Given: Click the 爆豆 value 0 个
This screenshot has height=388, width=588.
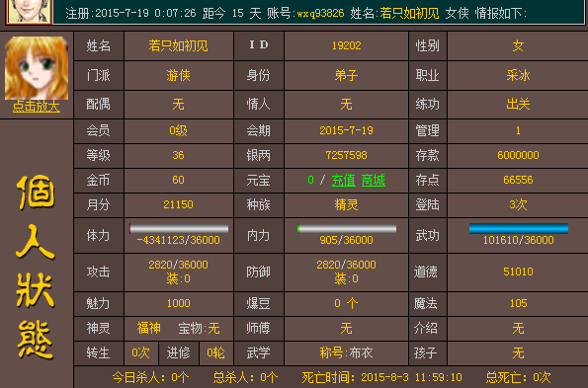Looking at the screenshot, I should 346,303.
